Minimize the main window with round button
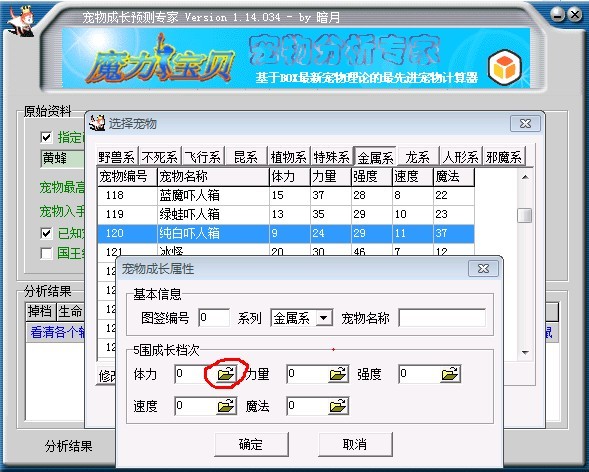 point(558,15)
